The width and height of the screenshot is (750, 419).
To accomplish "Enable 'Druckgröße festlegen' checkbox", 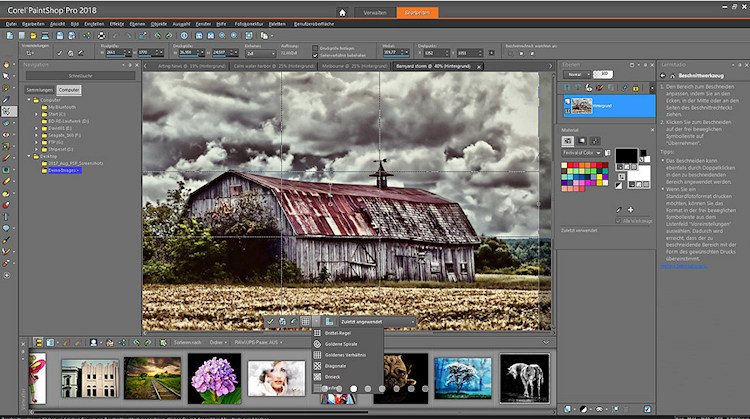I will (317, 47).
